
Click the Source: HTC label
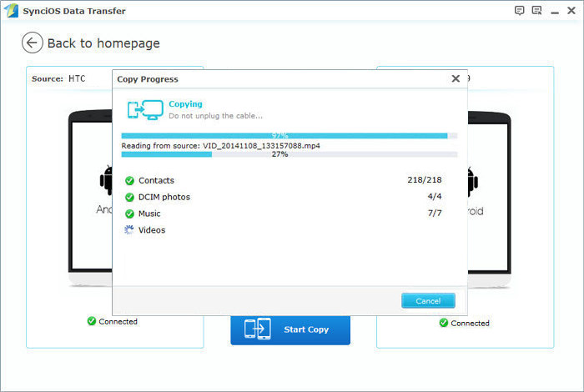(x=59, y=79)
